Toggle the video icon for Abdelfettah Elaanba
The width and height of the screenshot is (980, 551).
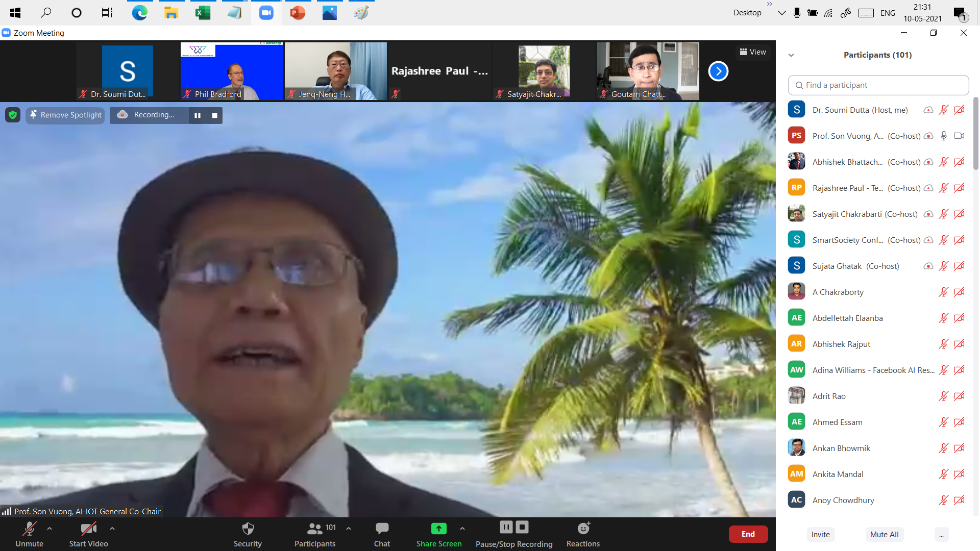click(959, 318)
